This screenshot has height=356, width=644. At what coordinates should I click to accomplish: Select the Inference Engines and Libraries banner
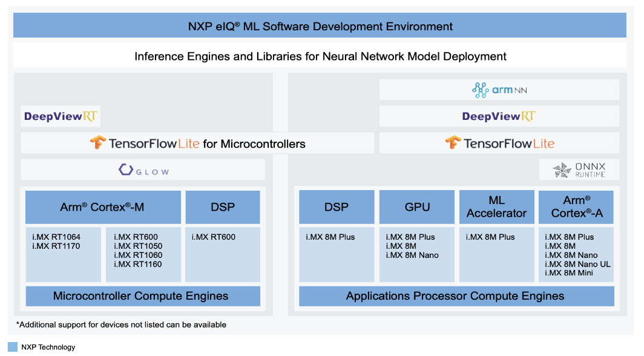tap(320, 56)
